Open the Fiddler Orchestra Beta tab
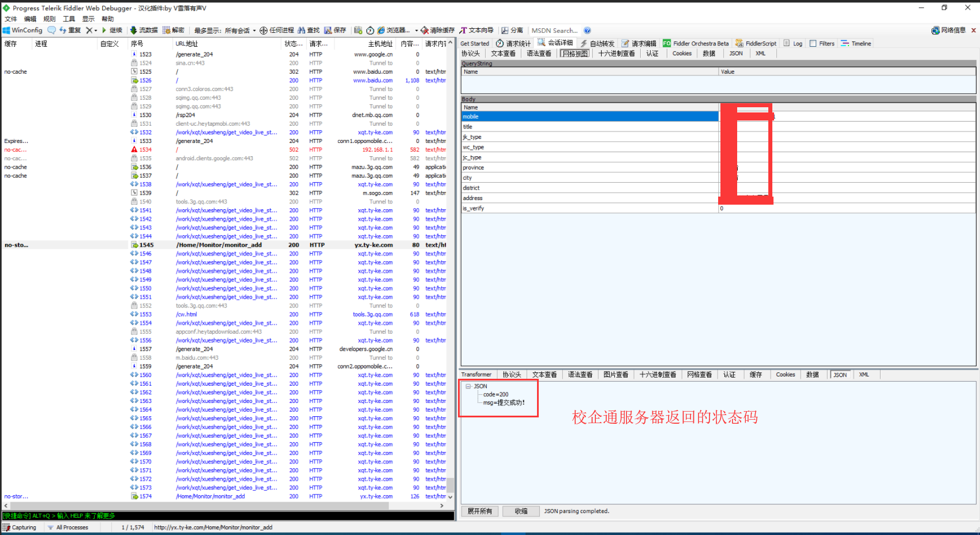Screen dimensions: 980x535 click(x=696, y=43)
